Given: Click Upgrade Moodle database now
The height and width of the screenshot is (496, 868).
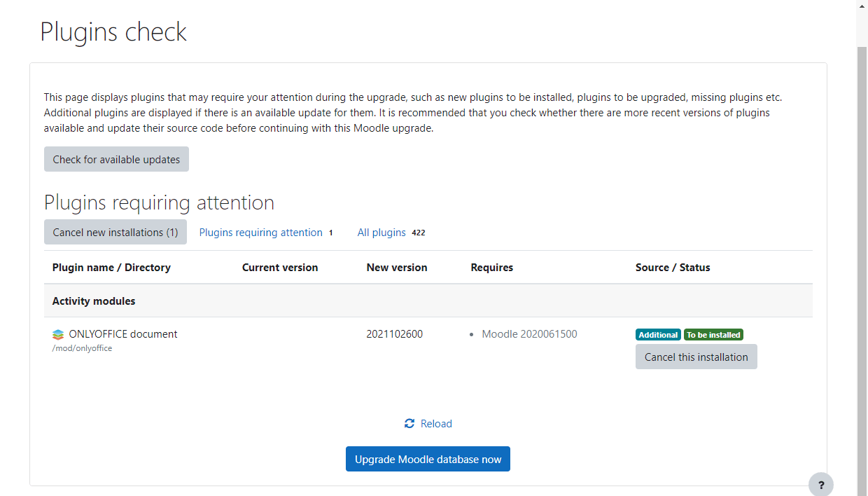Looking at the screenshot, I should pos(428,459).
